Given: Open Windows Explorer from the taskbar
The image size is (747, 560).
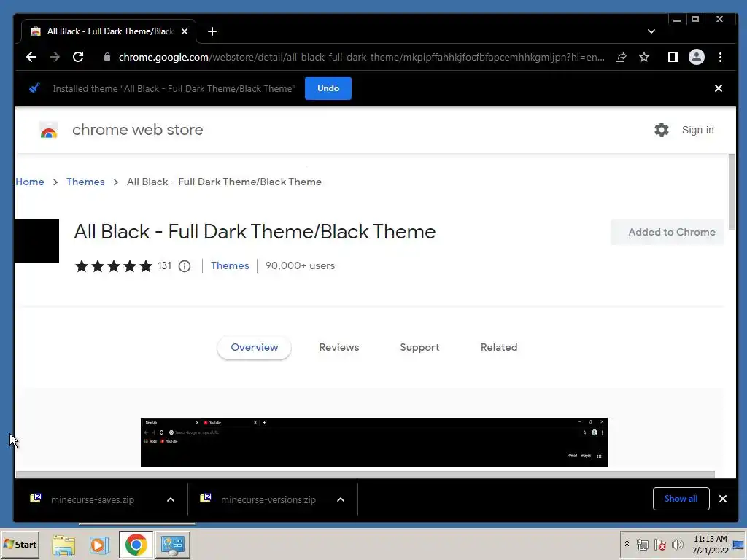Looking at the screenshot, I should tap(63, 545).
